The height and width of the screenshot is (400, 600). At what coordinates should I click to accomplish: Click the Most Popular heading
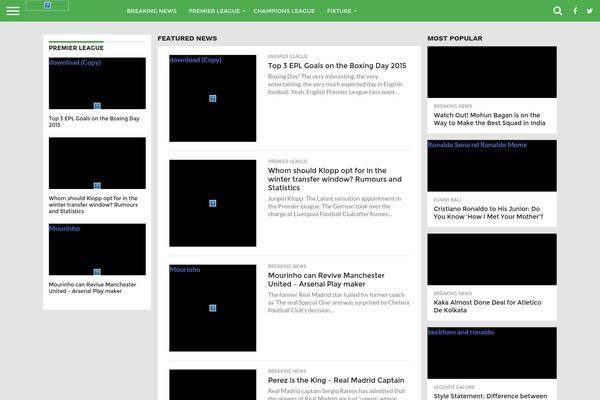click(x=455, y=38)
